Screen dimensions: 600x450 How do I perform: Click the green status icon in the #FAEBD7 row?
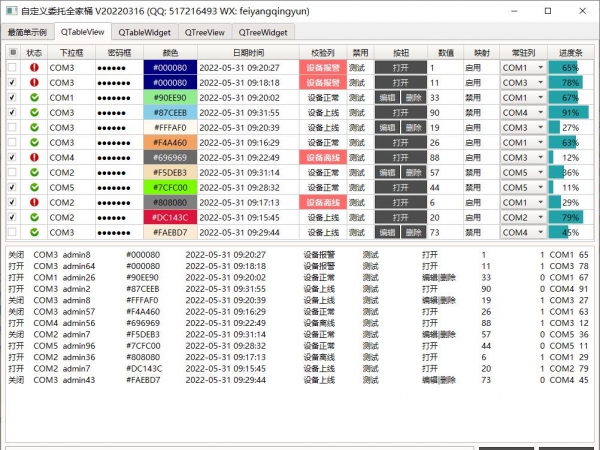[34, 232]
